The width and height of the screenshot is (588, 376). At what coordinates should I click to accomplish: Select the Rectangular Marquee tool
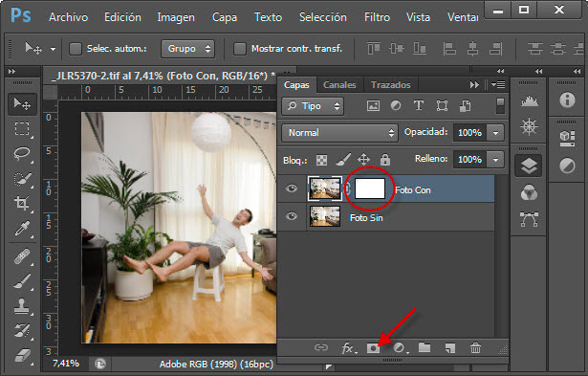(22, 129)
